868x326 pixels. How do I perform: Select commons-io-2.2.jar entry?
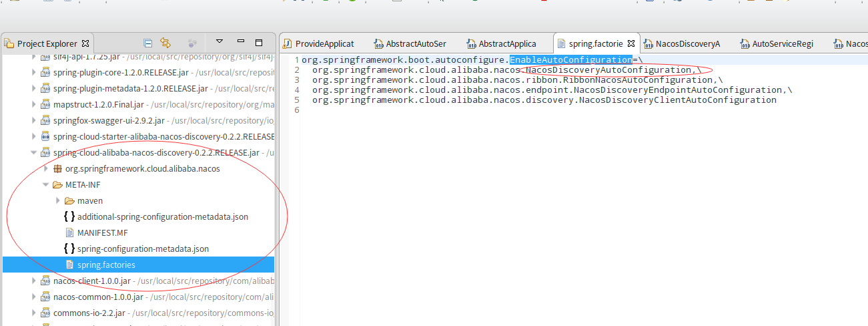90,313
